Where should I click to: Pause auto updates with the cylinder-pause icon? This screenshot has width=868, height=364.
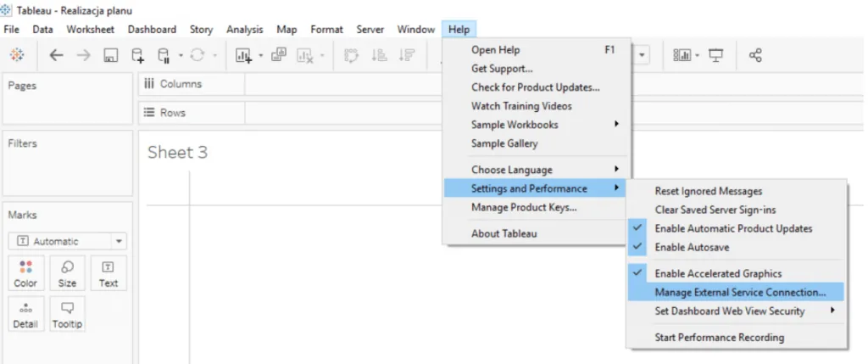pos(164,55)
